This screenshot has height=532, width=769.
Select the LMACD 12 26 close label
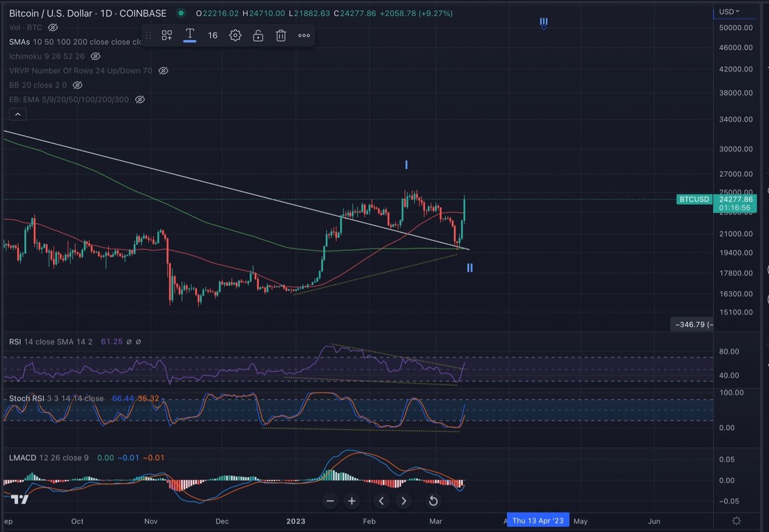(49, 458)
